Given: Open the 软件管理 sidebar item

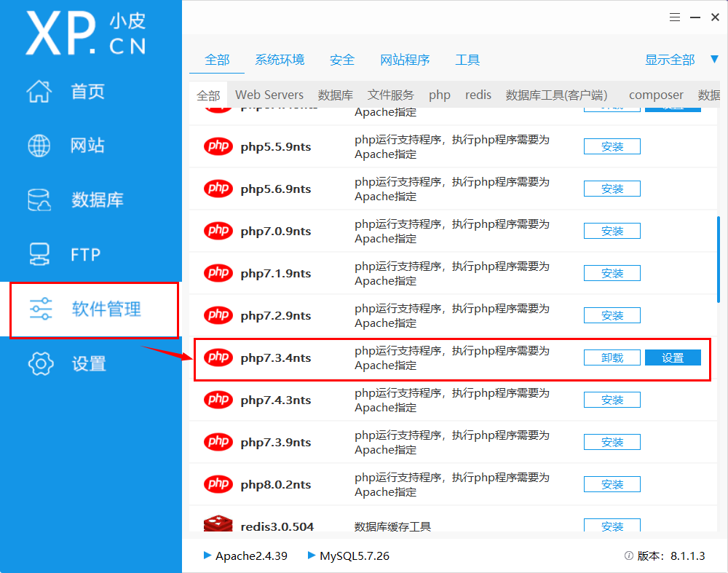Looking at the screenshot, I should pos(91,309).
